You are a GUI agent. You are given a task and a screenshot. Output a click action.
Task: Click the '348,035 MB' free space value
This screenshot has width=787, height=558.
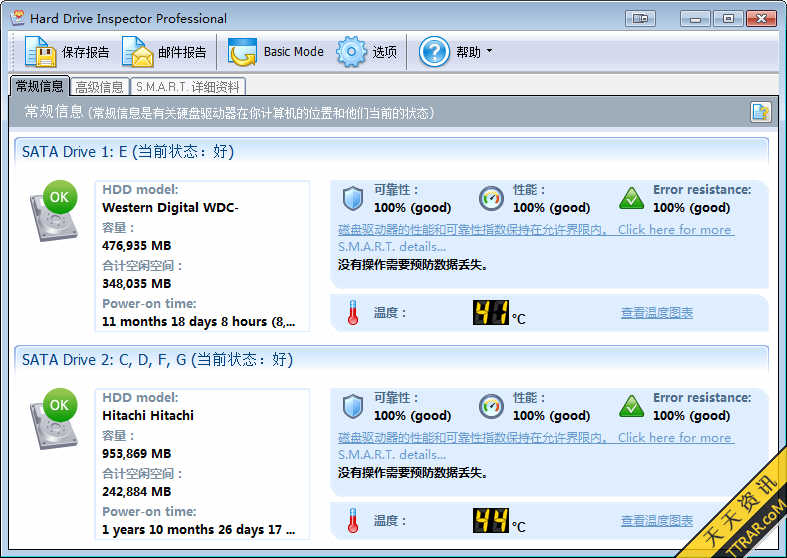(137, 284)
